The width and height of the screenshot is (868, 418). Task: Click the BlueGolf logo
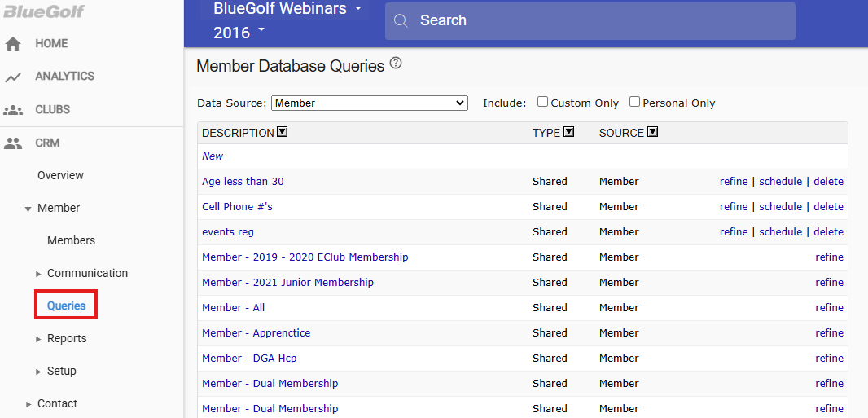point(43,11)
